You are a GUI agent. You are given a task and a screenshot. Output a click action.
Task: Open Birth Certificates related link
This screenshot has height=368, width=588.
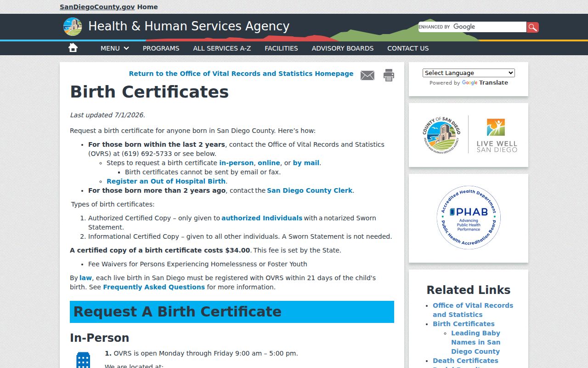[464, 324]
